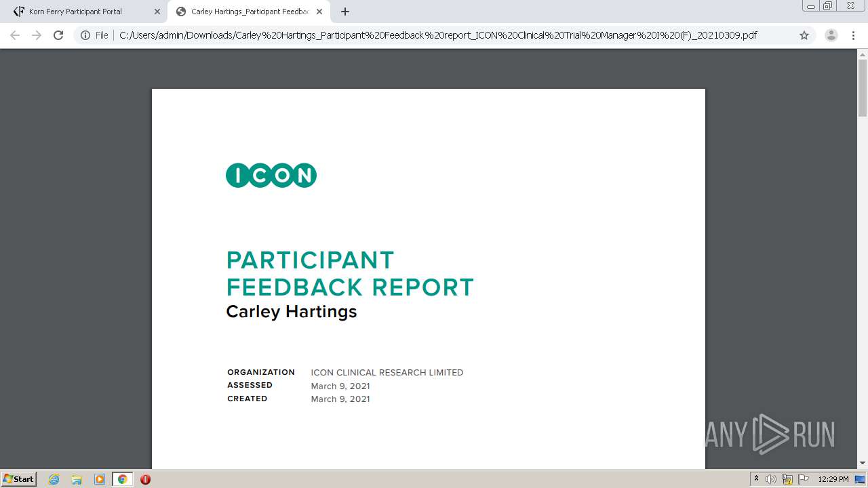Close the Chrome window
868x488 pixels.
pos(850,6)
